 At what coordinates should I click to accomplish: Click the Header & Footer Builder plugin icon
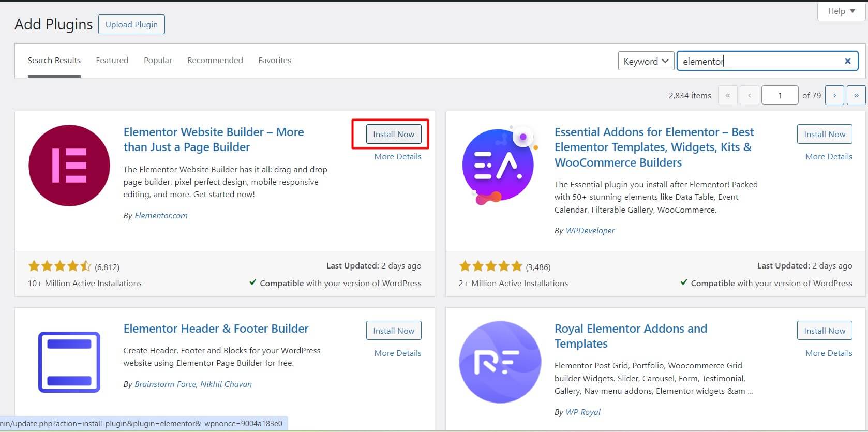(x=69, y=362)
